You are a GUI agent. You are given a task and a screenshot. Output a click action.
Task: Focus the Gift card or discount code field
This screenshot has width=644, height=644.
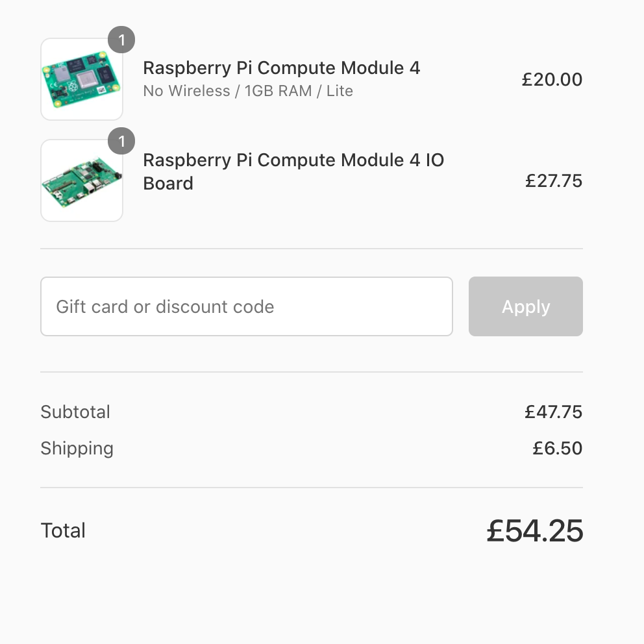(x=246, y=306)
